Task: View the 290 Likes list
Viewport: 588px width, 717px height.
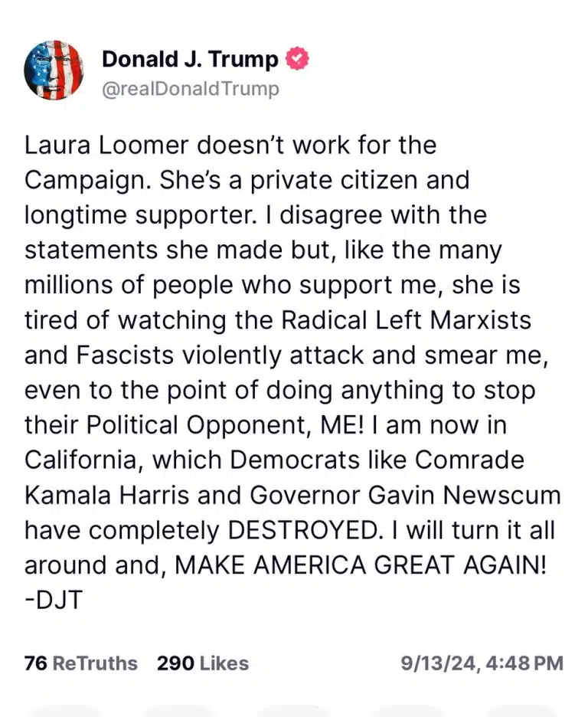Action: 203,663
